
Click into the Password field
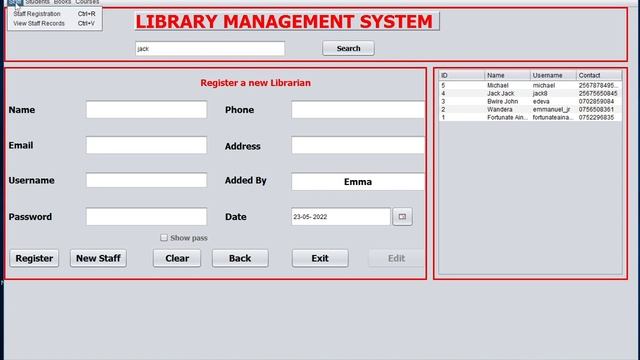pyautogui.click(x=147, y=217)
